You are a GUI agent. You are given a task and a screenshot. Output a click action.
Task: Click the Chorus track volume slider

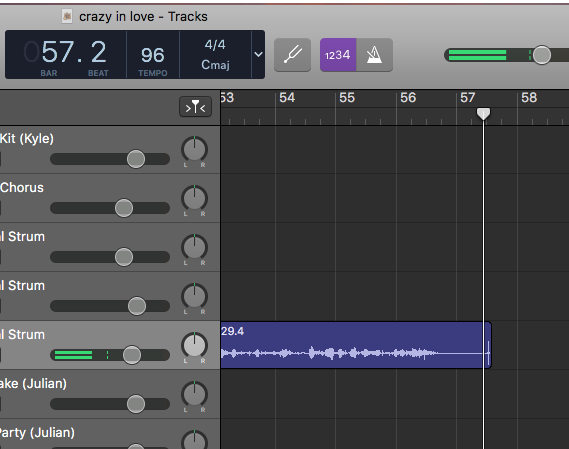tap(110, 208)
